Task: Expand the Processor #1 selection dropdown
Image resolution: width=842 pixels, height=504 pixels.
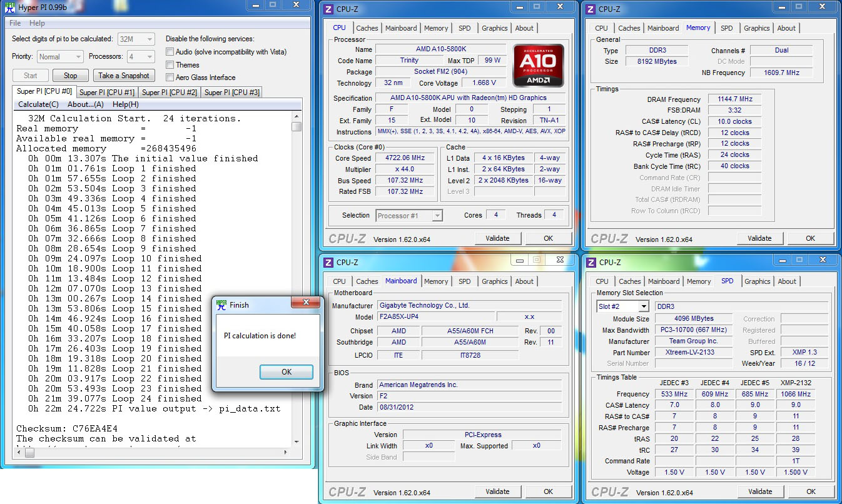Action: 409,216
